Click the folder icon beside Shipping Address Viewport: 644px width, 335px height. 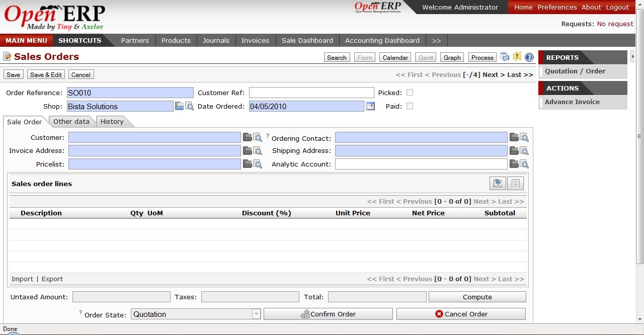[514, 150]
